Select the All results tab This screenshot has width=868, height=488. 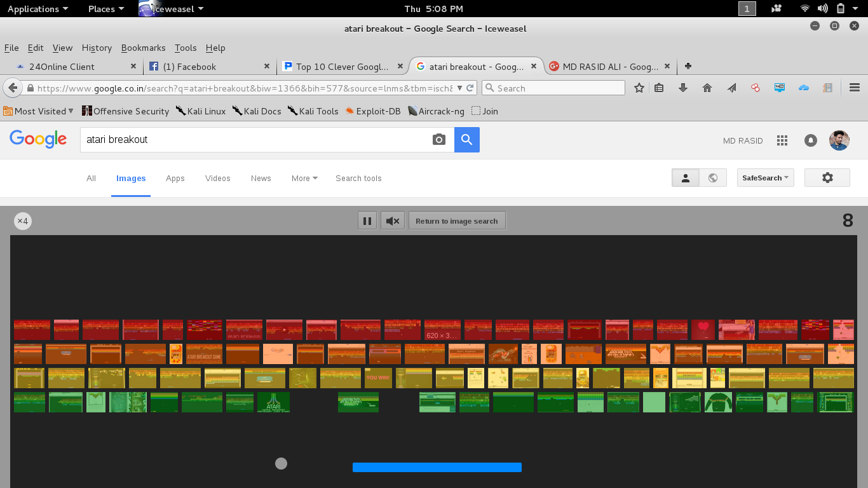[x=92, y=179]
